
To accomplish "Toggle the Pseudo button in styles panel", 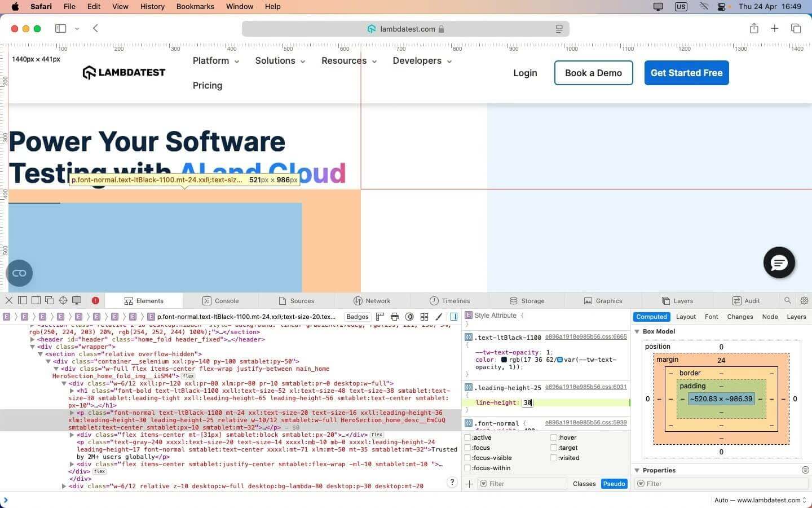I will (614, 484).
